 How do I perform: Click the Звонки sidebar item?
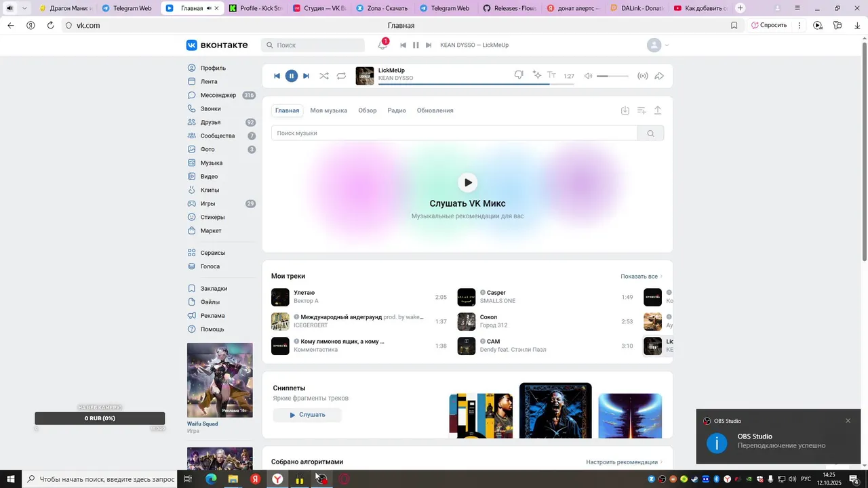[210, 108]
